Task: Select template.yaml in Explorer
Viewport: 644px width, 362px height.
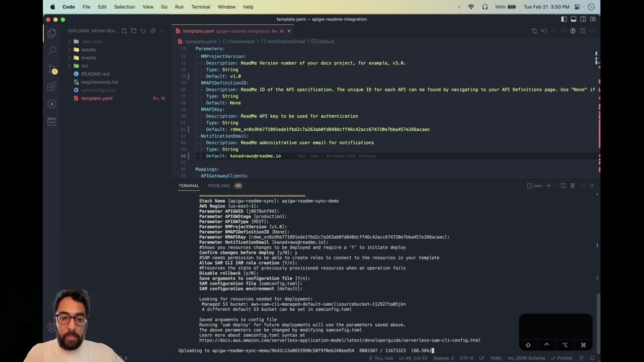Action: 97,98
